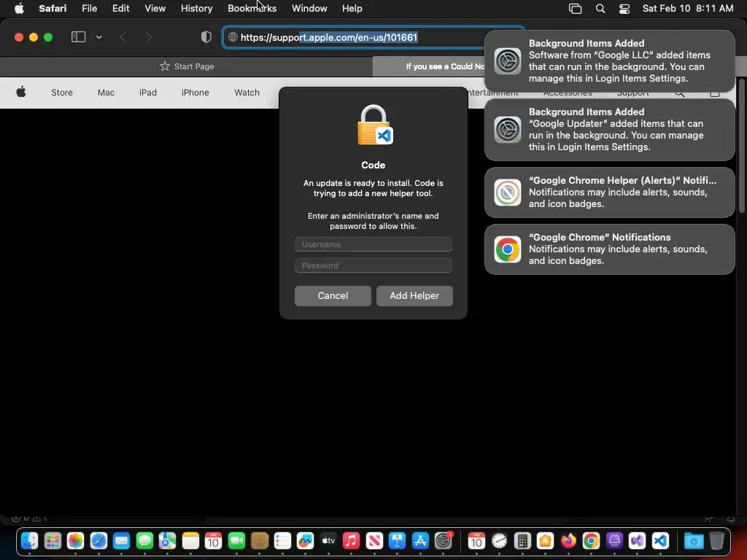Open the Google LLC background items notification
747x560 pixels.
point(609,61)
